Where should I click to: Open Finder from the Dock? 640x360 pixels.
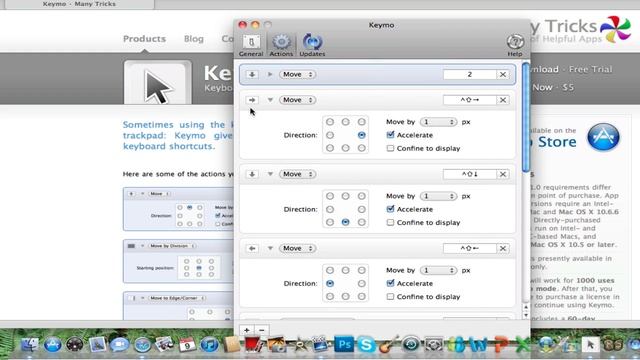coord(29,345)
